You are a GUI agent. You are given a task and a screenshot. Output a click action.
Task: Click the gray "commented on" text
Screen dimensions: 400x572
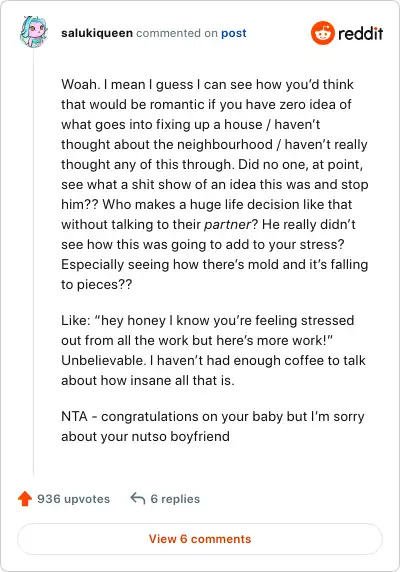(x=177, y=33)
